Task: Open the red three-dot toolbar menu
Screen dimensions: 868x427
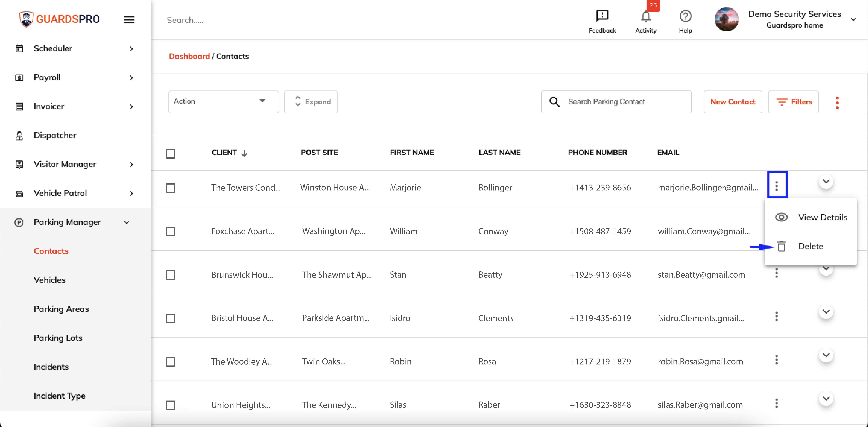Action: click(837, 102)
